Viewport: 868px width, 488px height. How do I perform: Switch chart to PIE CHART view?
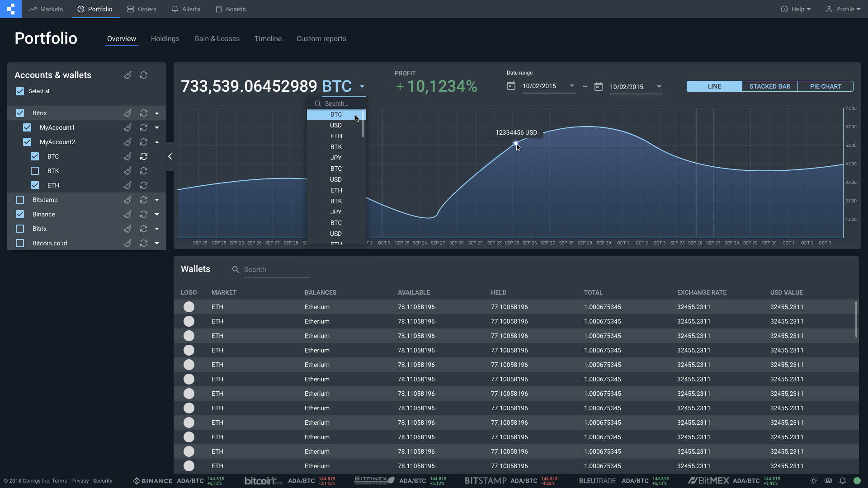[x=825, y=86]
